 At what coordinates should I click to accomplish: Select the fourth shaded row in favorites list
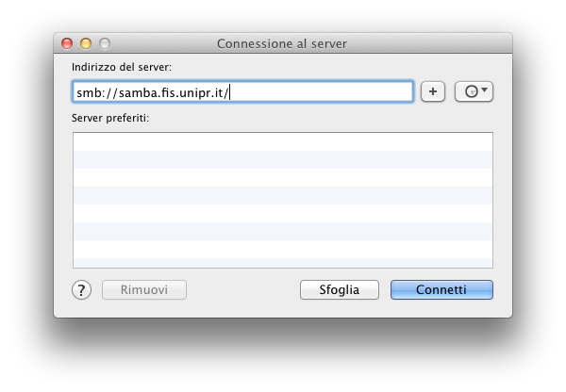283,263
